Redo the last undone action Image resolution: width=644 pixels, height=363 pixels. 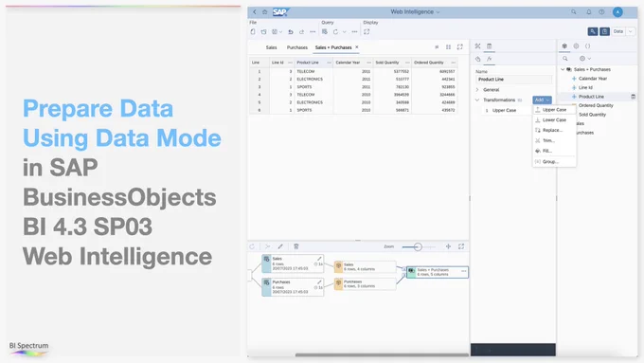click(301, 31)
